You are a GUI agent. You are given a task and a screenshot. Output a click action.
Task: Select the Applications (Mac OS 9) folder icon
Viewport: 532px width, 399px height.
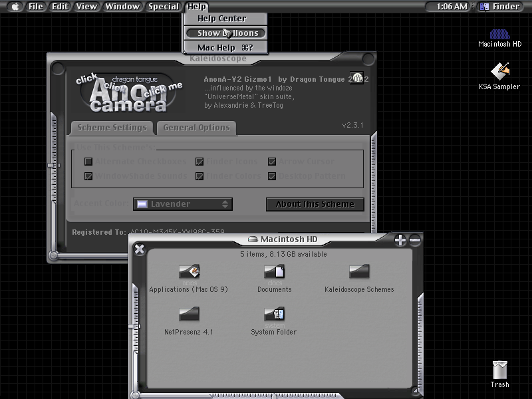(189, 271)
